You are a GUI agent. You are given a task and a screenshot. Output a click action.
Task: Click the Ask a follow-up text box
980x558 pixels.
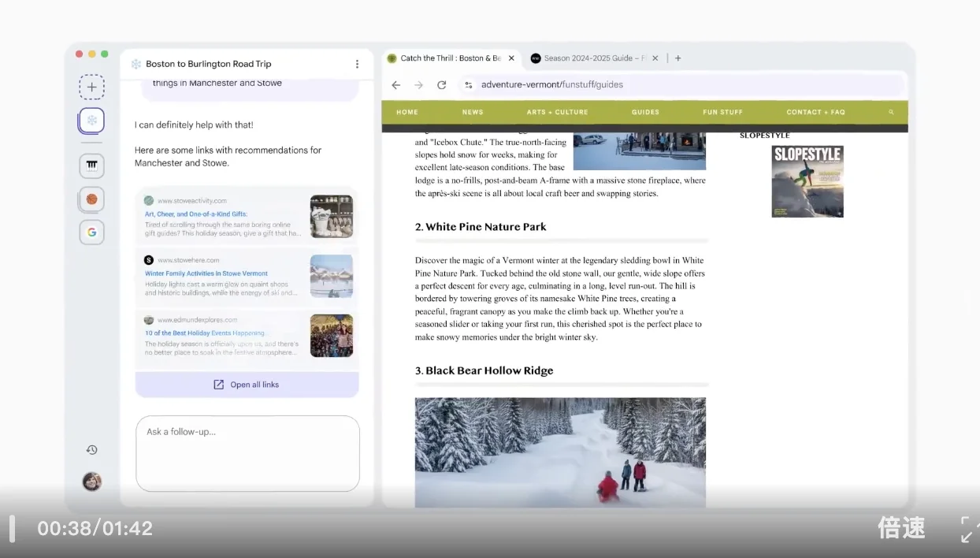point(247,453)
